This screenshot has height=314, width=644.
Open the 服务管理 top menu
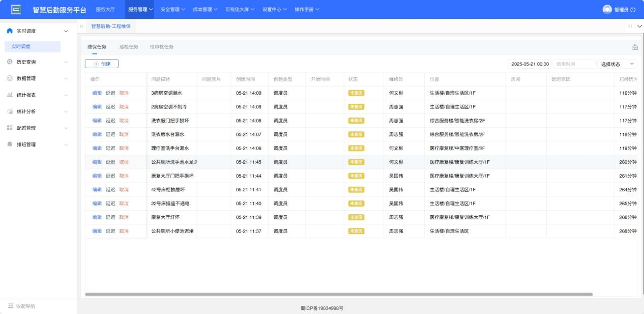[140, 10]
